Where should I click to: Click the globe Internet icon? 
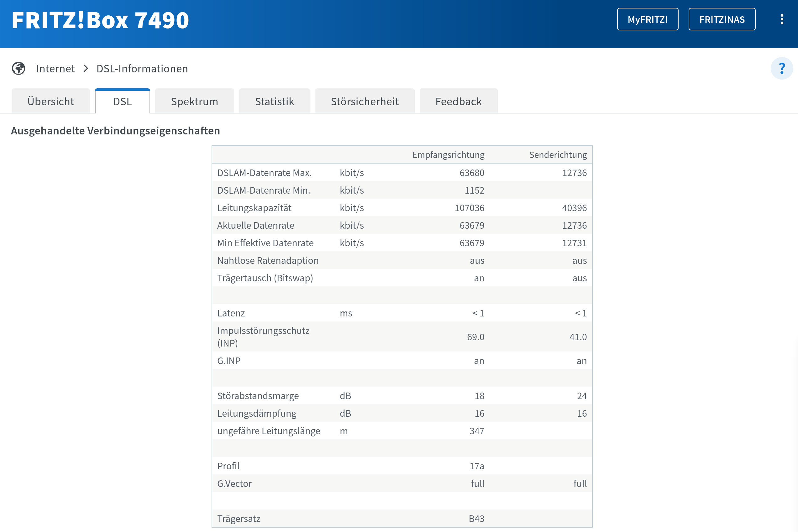click(18, 69)
